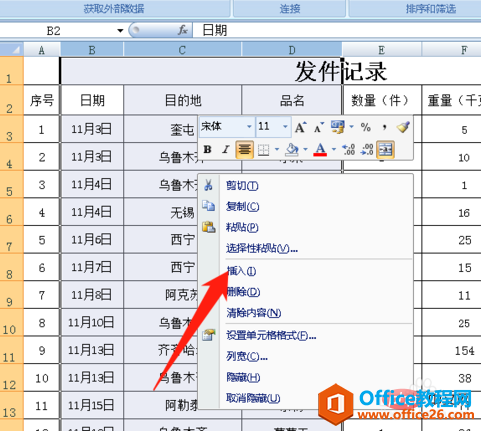
Task: Select column B header
Action: pos(92,50)
